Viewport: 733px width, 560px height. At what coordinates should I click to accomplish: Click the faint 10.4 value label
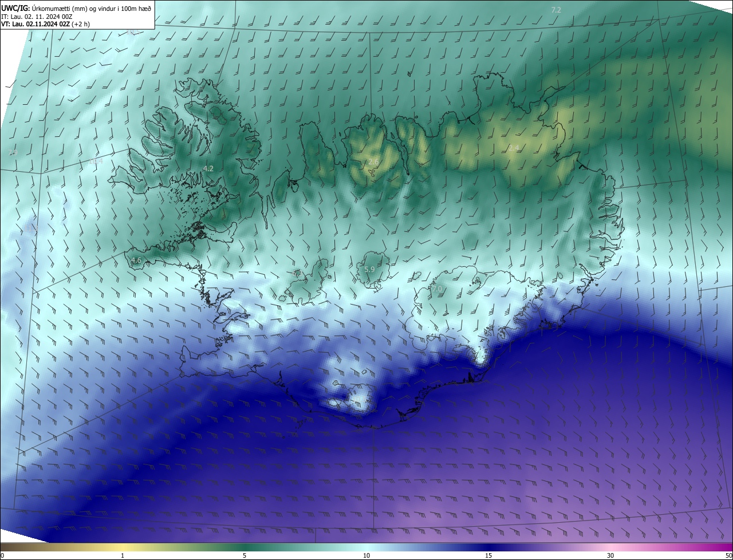(x=95, y=162)
